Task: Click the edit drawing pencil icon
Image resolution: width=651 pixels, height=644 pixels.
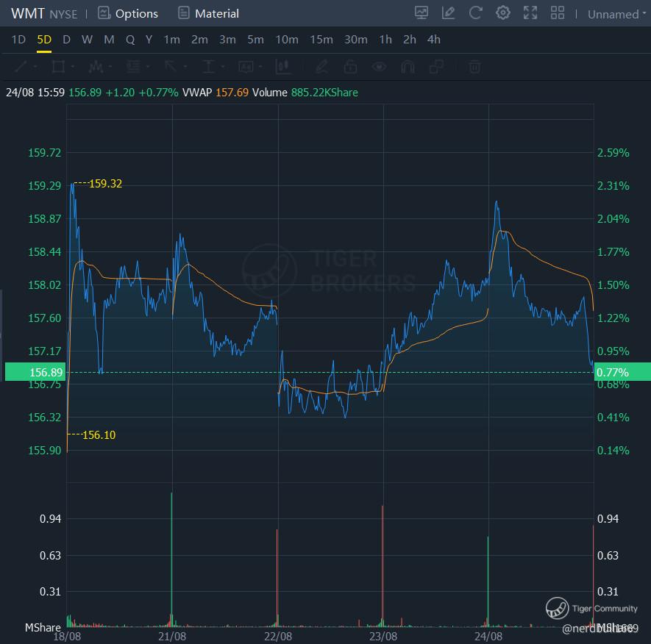Action: click(449, 12)
